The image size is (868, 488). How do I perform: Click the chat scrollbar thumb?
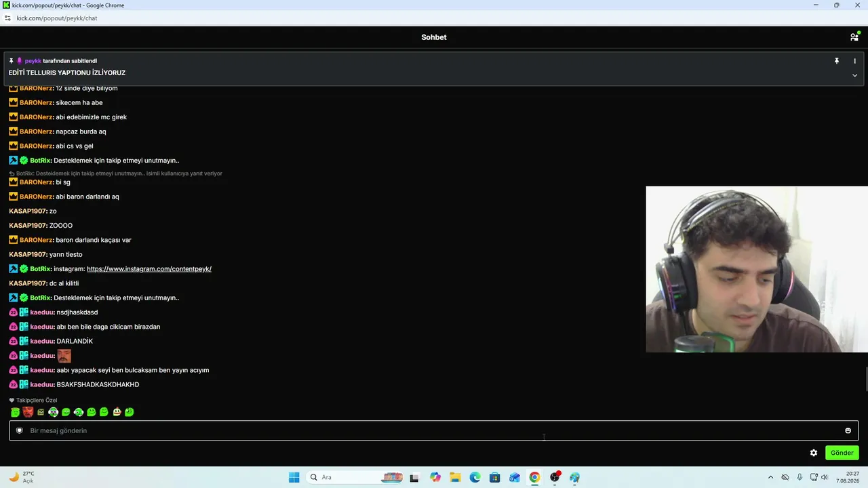(x=865, y=379)
